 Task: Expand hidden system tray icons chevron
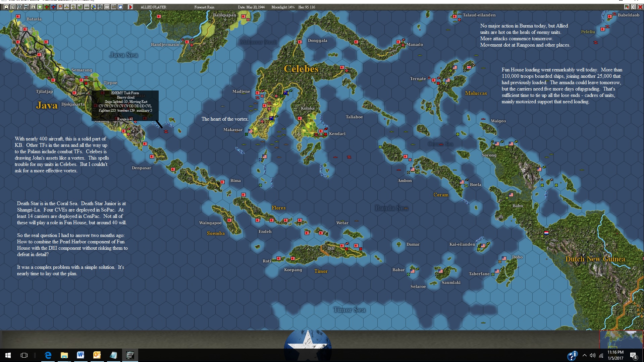585,355
